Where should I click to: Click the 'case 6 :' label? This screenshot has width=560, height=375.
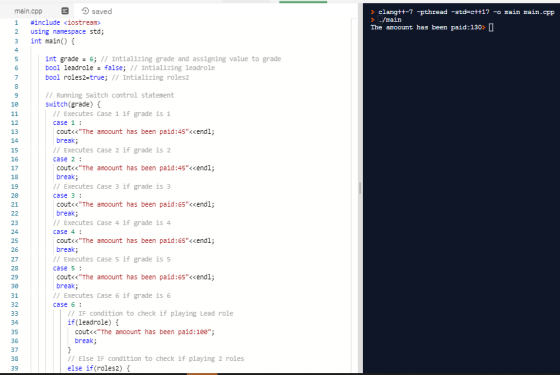67,305
